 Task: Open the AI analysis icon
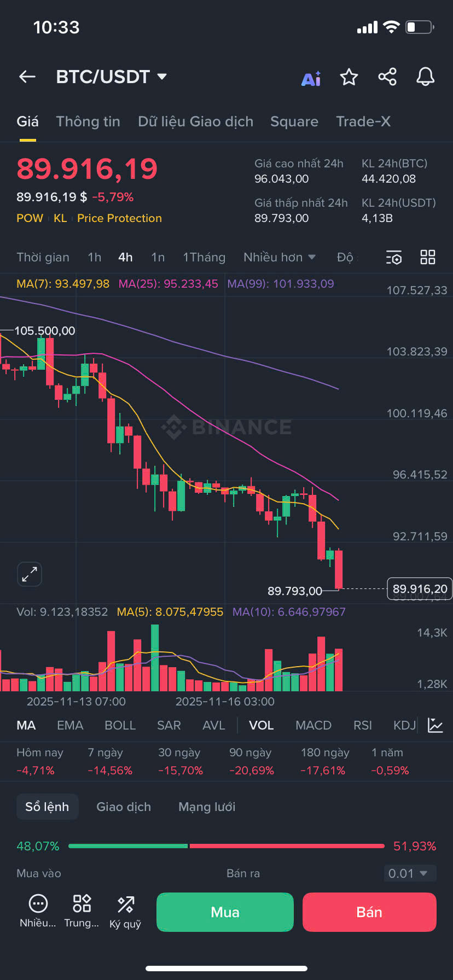pyautogui.click(x=311, y=78)
